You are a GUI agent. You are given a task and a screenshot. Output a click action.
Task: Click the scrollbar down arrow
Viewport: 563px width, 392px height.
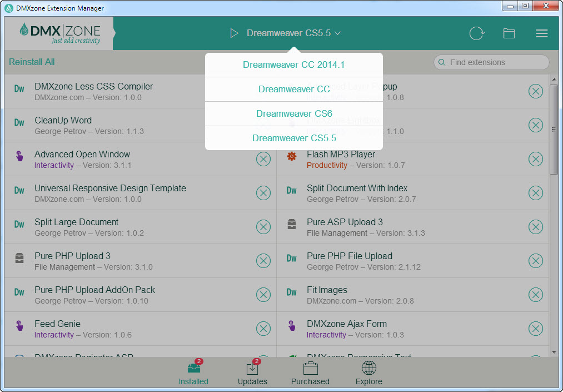point(554,353)
